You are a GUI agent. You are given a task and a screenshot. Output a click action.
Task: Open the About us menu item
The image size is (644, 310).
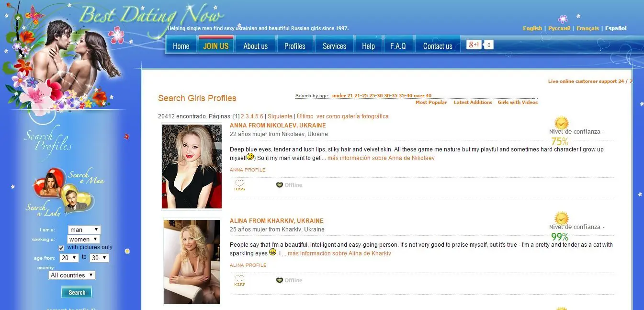pyautogui.click(x=255, y=46)
